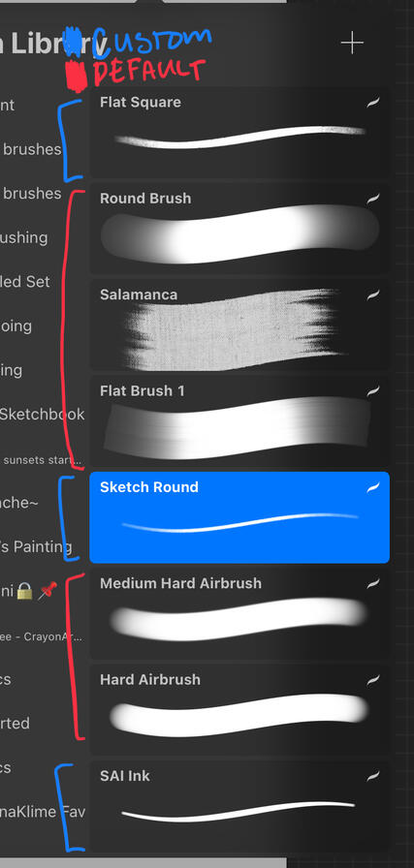Click stroke icon on Sketch Round brush

tap(373, 487)
